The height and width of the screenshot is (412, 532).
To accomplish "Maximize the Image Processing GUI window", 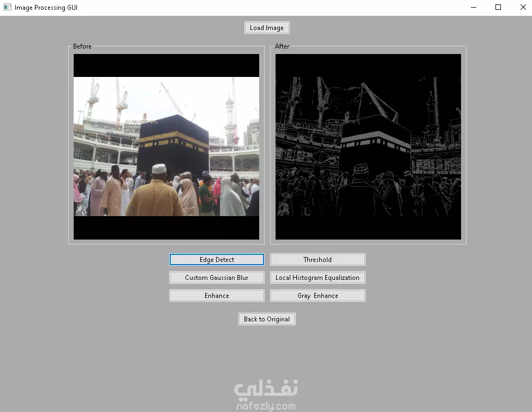I will point(498,7).
